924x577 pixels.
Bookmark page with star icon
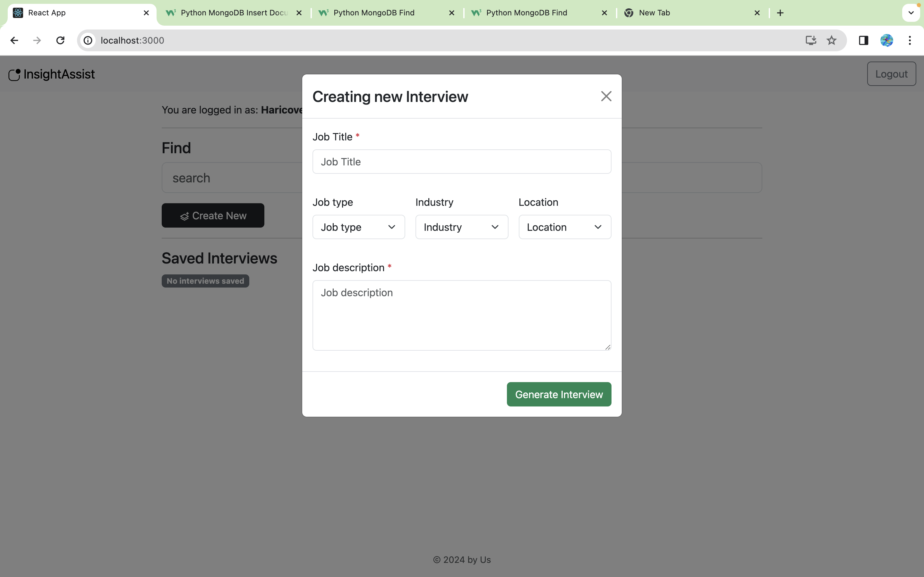point(831,40)
